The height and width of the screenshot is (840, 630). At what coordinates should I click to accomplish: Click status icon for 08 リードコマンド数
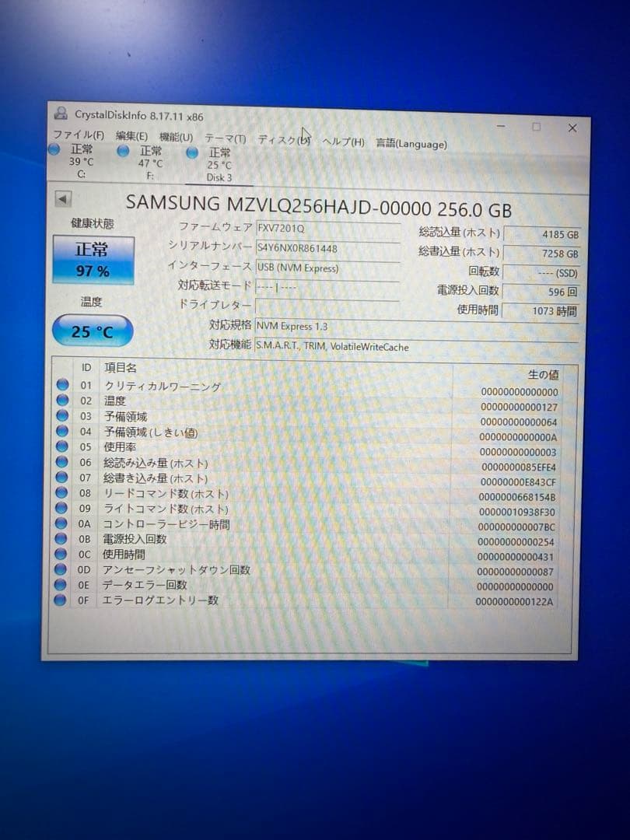61,492
